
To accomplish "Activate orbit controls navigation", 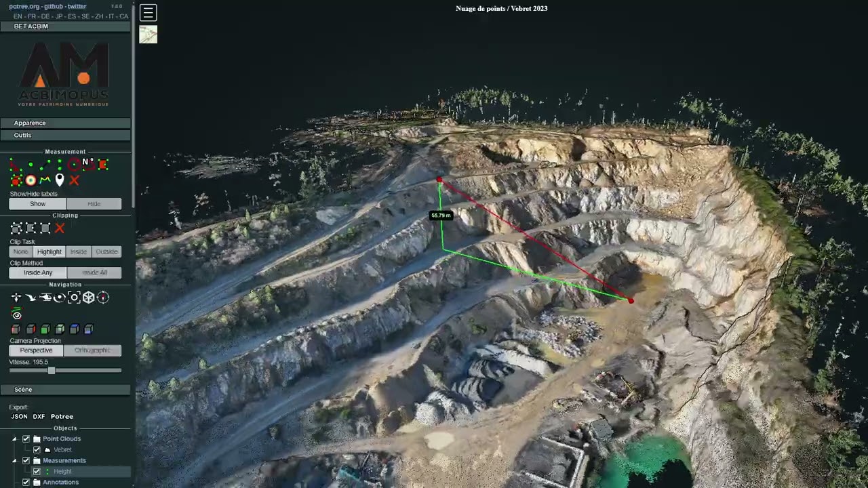I will click(60, 298).
